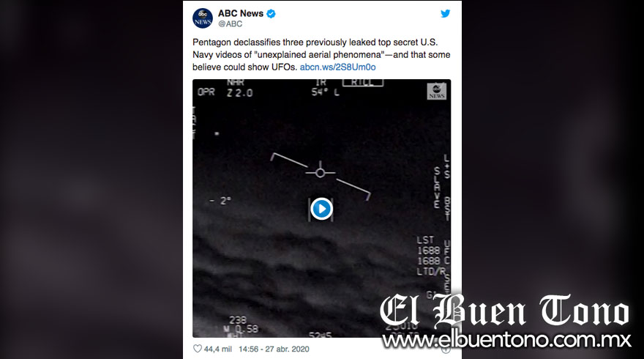
Task: Click the IR 54° L indicator
Action: [x=324, y=88]
